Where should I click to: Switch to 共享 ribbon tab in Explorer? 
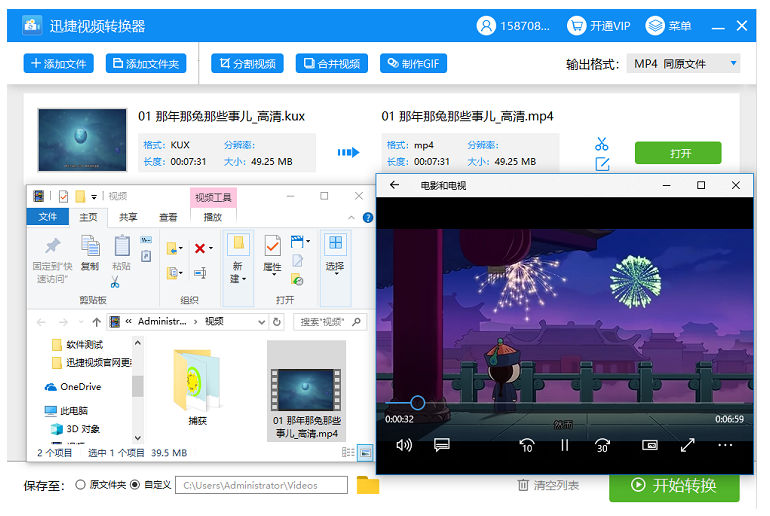tap(128, 217)
